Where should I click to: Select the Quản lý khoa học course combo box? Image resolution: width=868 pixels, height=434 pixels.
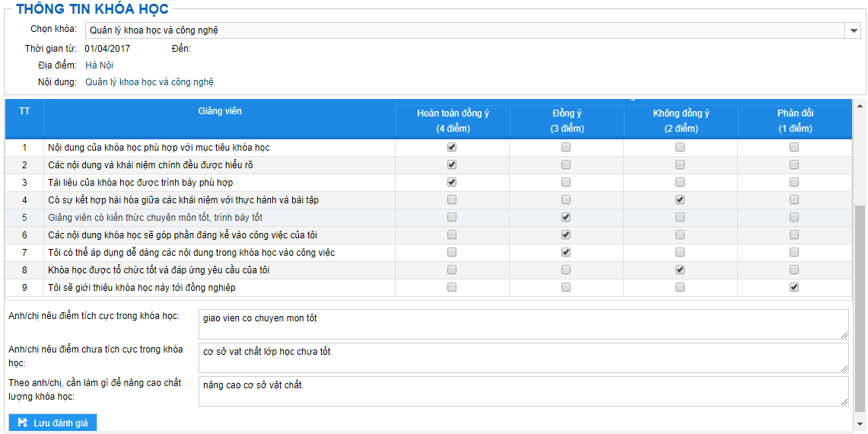[472, 30]
